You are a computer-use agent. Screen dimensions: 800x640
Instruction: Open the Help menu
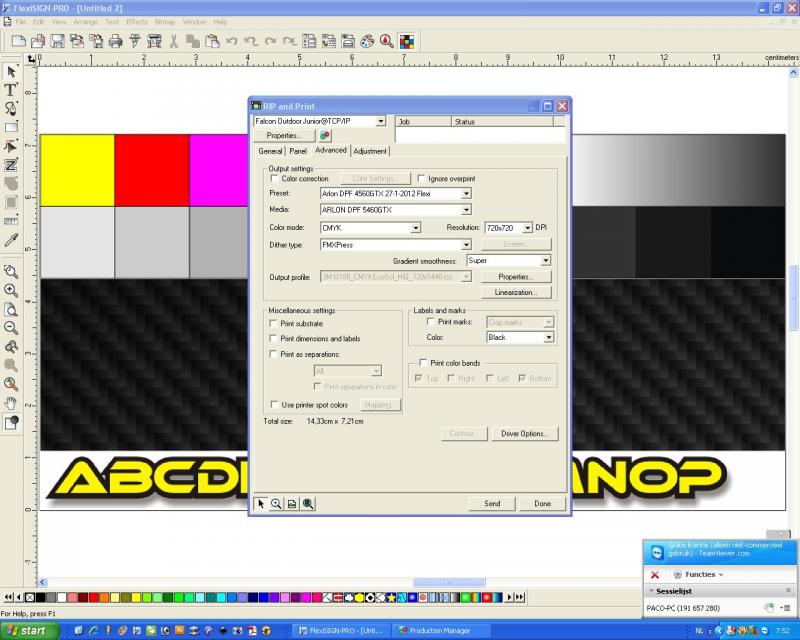click(x=220, y=22)
